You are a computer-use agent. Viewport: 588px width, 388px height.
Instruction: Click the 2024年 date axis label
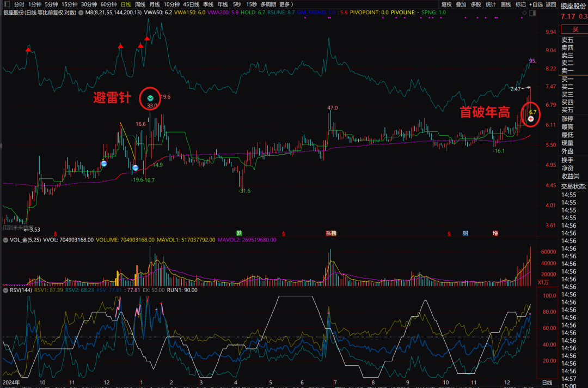click(x=11, y=383)
